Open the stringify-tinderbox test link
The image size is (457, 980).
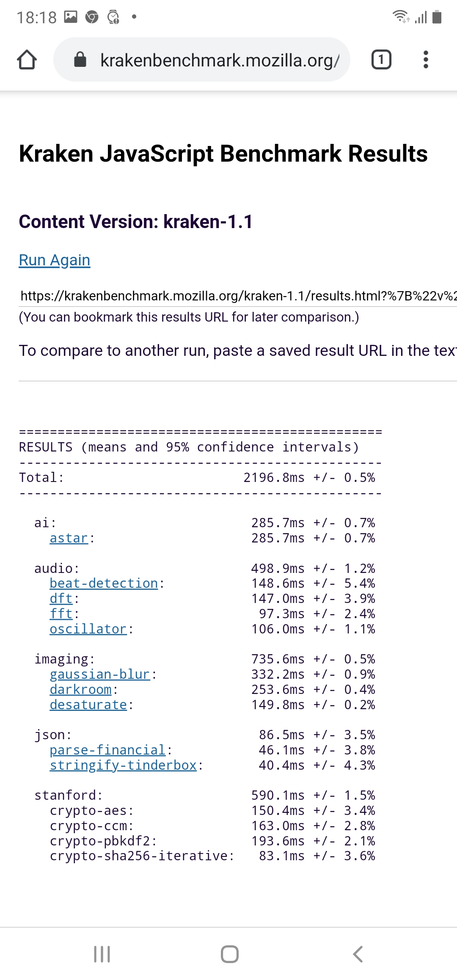click(x=123, y=765)
